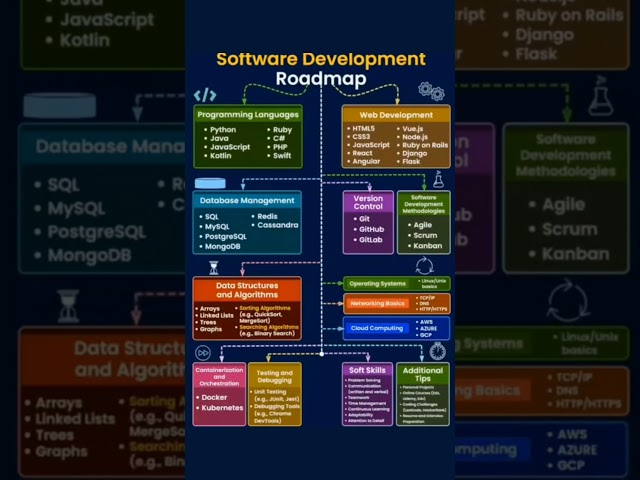Click the sharp 'Data Structures and Algorithms' header

pyautogui.click(x=247, y=290)
